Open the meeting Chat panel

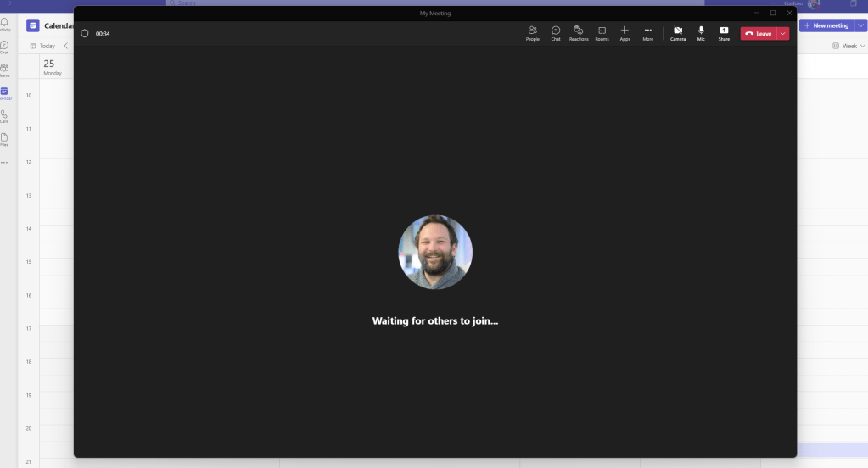tap(556, 33)
